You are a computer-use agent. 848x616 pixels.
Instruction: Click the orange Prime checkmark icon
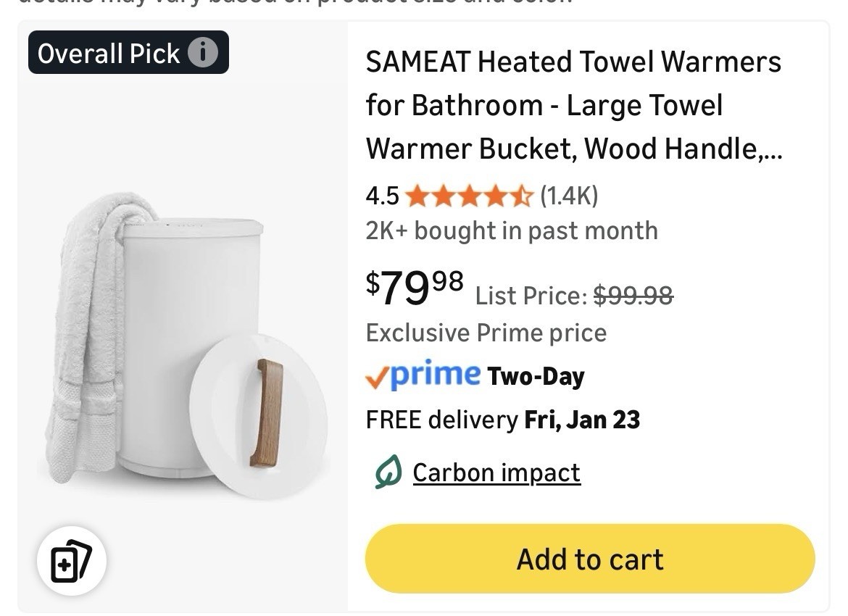376,378
